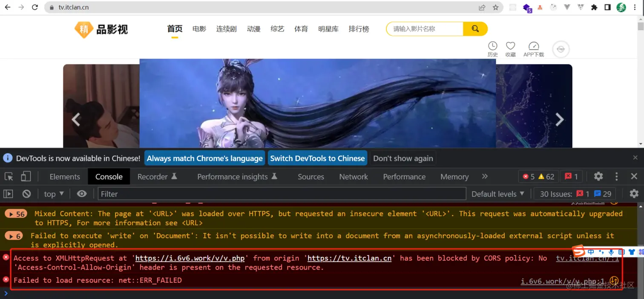This screenshot has width=644, height=299.
Task: Click the 请输入影片名称 search field
Action: [x=425, y=29]
